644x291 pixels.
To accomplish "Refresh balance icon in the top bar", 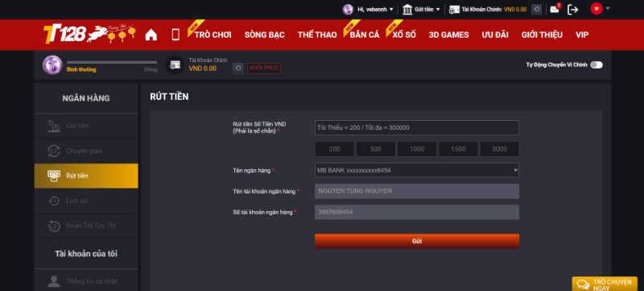I will [x=536, y=9].
